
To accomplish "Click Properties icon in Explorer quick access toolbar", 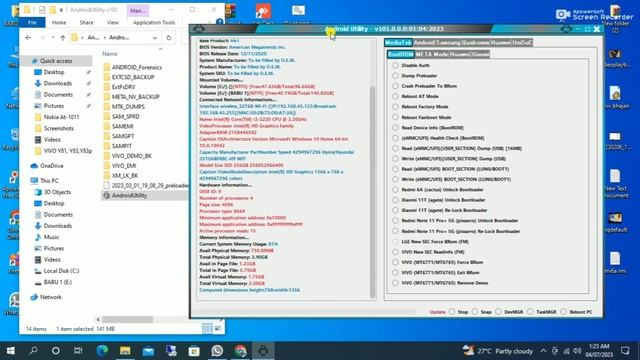I will pos(42,10).
